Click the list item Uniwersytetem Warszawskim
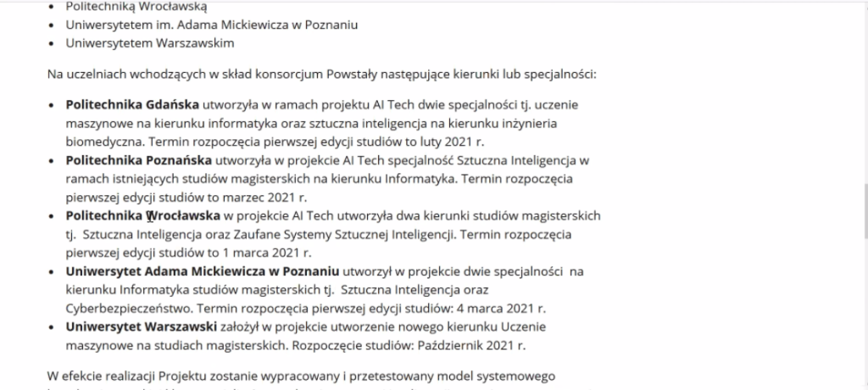The image size is (868, 390). click(150, 43)
